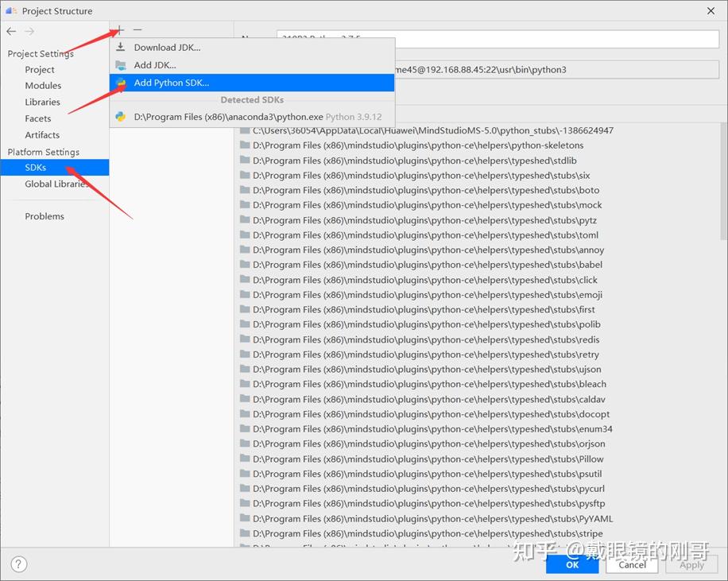Click the plus icon to add an SDK
This screenshot has width=728, height=581.
(118, 30)
